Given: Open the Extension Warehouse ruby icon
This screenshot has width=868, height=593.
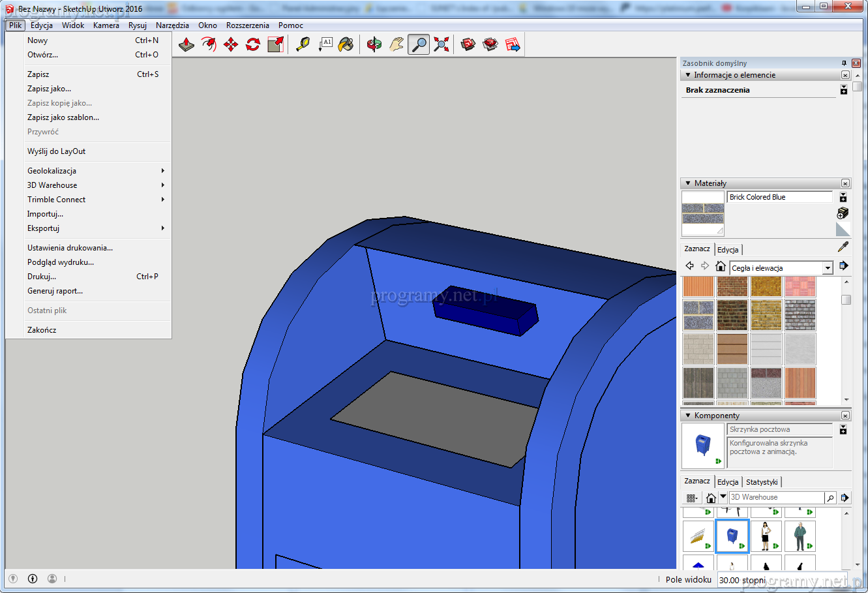Looking at the screenshot, I should 490,44.
